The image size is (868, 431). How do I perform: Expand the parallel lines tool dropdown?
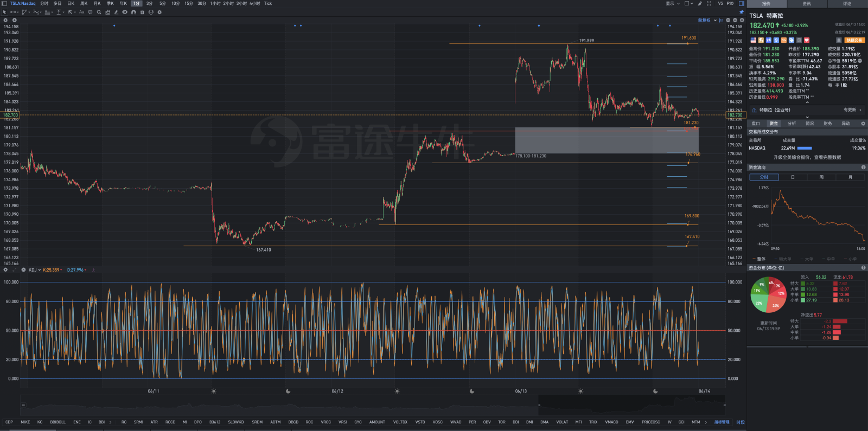pyautogui.click(x=52, y=12)
